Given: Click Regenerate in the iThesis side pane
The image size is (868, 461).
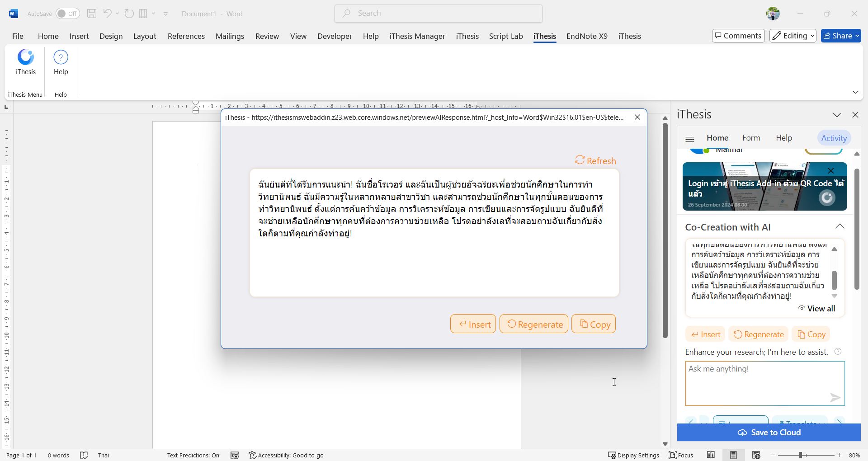Looking at the screenshot, I should click(x=759, y=334).
